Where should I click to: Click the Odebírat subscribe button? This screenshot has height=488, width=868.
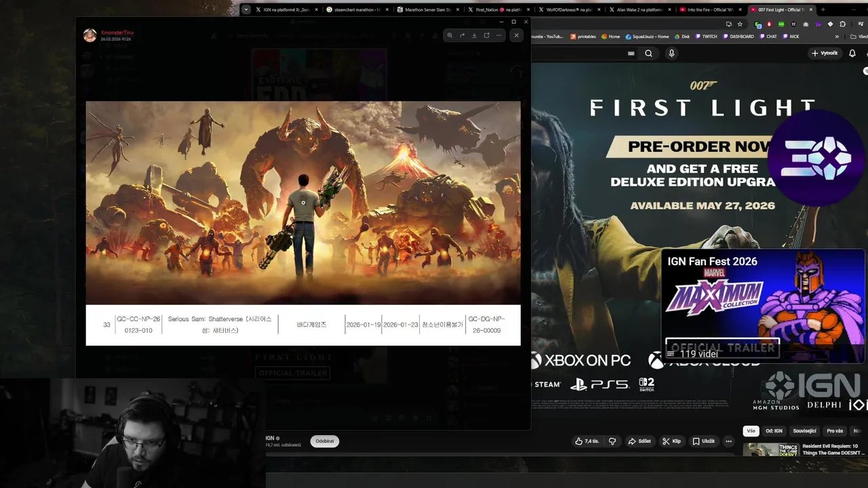325,441
